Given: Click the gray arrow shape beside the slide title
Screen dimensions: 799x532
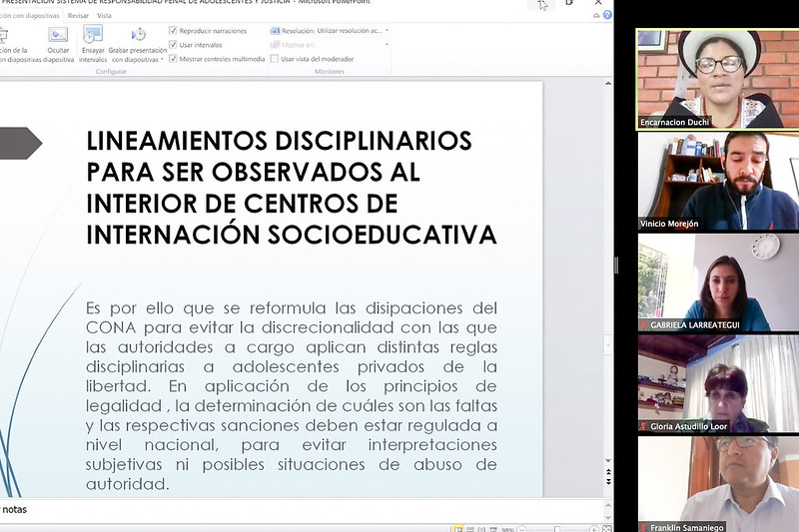Looking at the screenshot, I should [20, 143].
